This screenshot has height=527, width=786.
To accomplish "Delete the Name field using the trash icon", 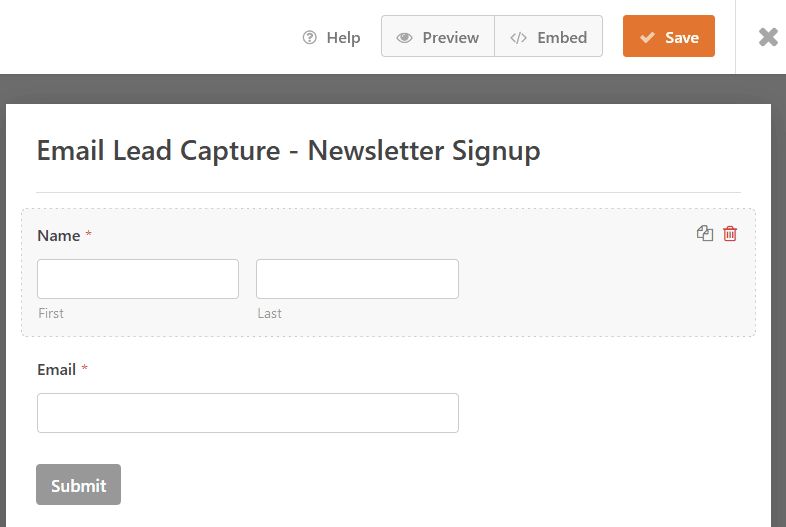I will pos(730,234).
